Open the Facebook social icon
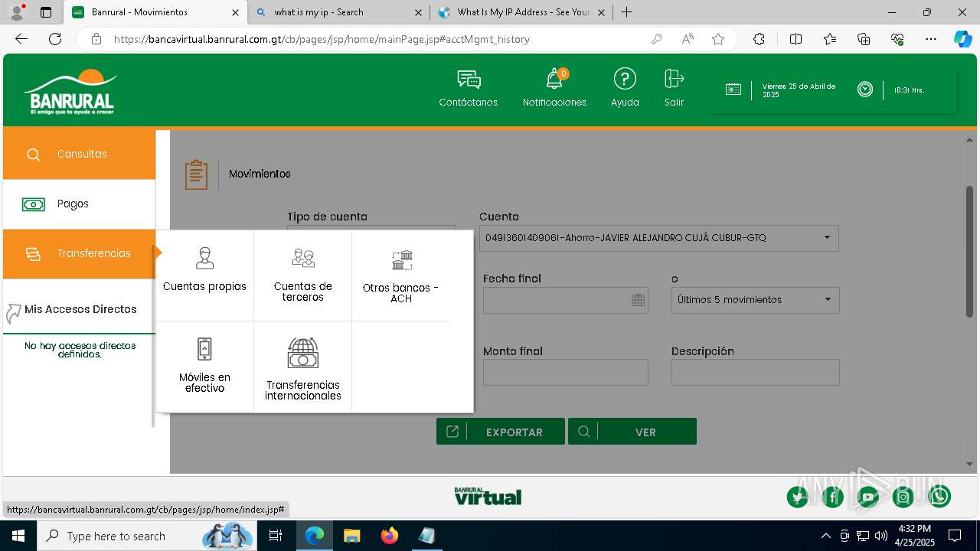This screenshot has width=980, height=551. (x=833, y=497)
